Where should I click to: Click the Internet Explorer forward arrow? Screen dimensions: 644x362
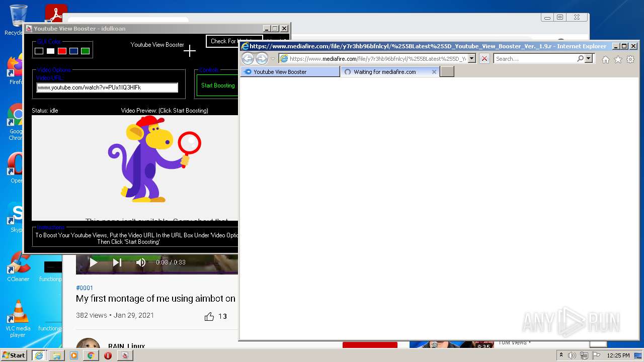[x=262, y=59]
